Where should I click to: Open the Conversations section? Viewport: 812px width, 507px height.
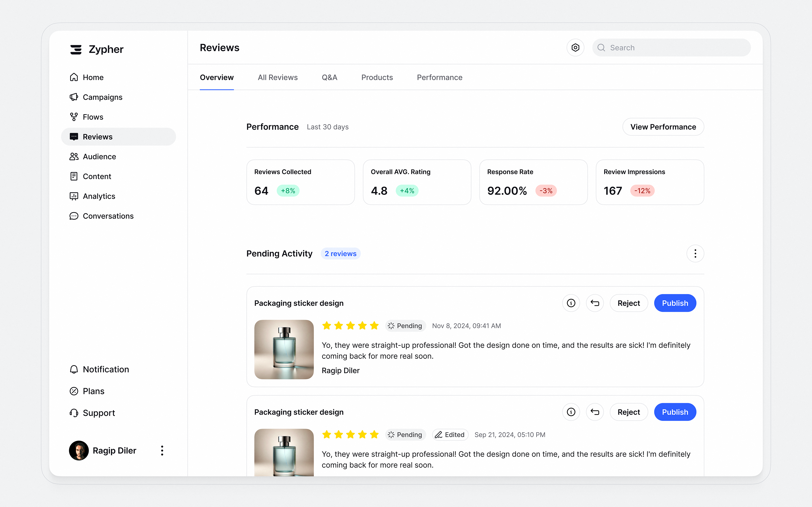108,216
